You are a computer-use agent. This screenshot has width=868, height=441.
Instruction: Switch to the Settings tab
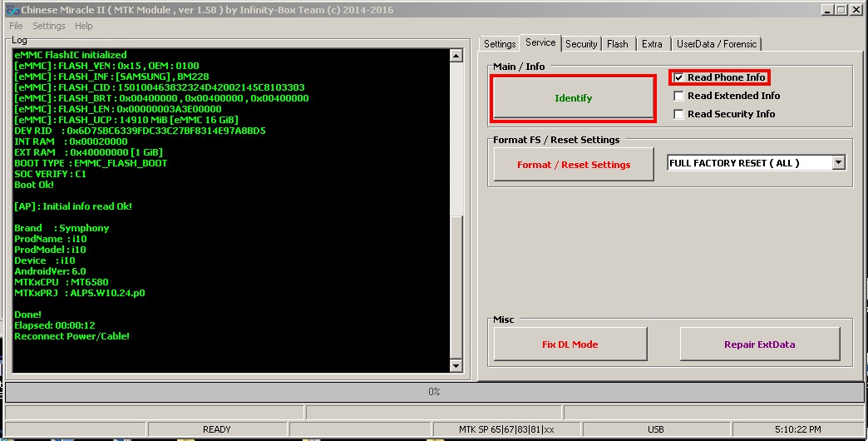coord(500,44)
